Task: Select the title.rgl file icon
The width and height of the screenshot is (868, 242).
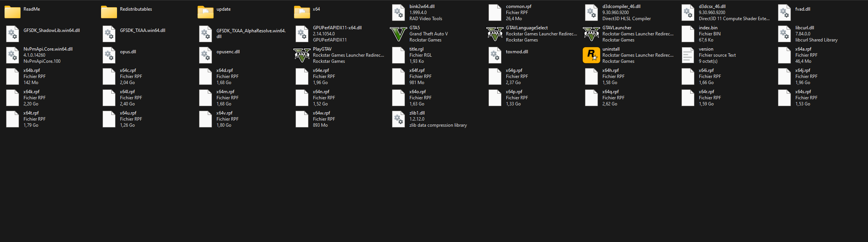Action: [398, 55]
